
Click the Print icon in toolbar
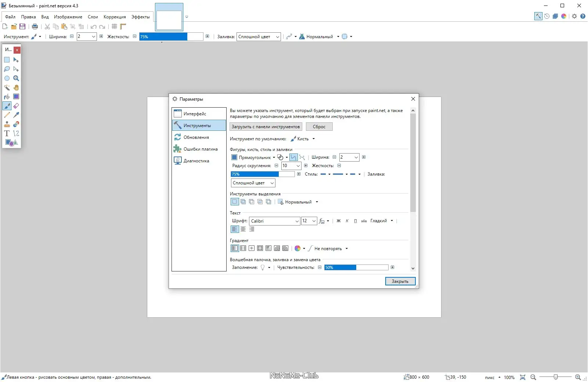click(35, 26)
